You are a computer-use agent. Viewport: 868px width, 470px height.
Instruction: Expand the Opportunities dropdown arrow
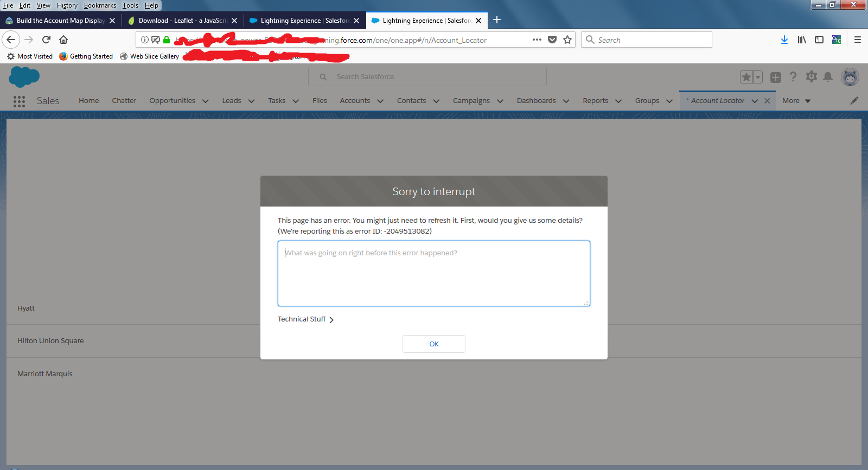click(206, 101)
